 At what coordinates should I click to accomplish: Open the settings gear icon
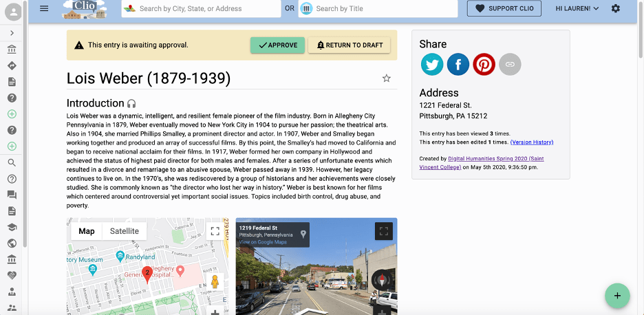tap(615, 8)
